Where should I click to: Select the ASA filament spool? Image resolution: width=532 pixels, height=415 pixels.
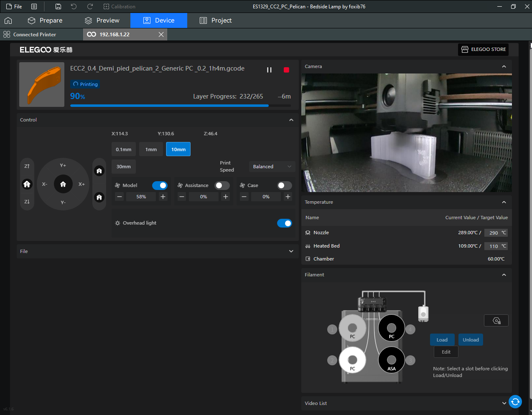pos(391,360)
